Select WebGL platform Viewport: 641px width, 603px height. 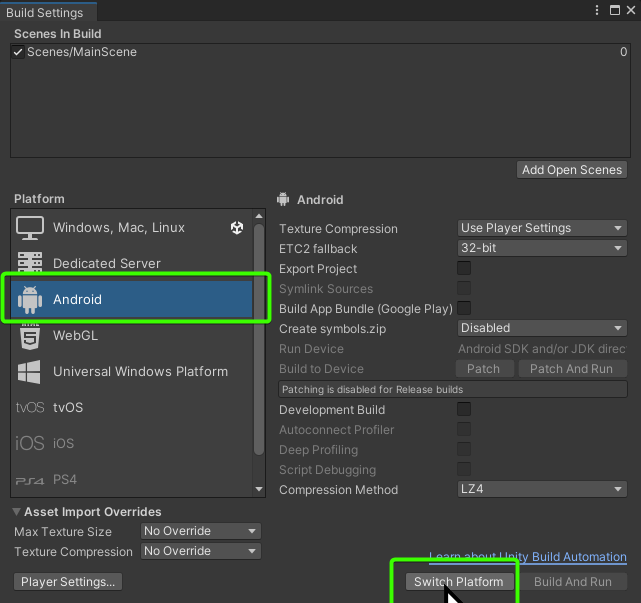(132, 336)
